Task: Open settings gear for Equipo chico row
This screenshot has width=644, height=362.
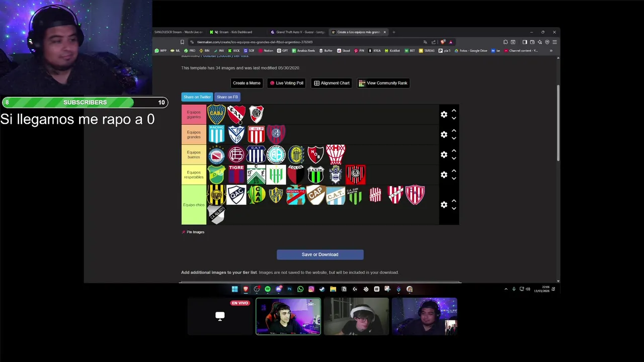Action: pos(444,205)
